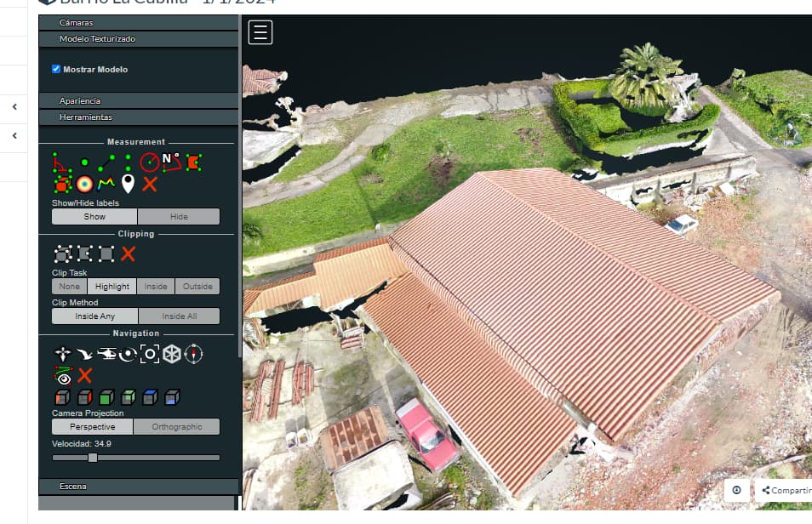
Task: Remove all clipping volumes
Action: (x=130, y=253)
